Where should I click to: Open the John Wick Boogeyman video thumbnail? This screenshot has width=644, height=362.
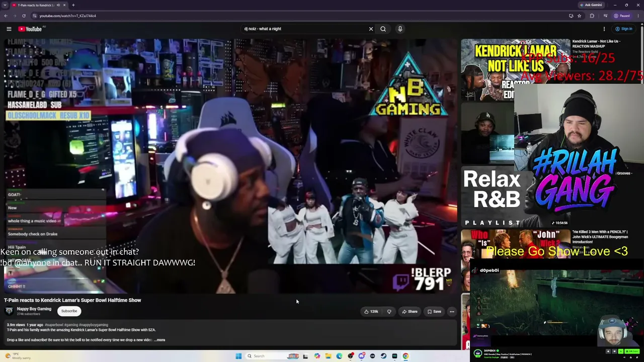point(515,245)
